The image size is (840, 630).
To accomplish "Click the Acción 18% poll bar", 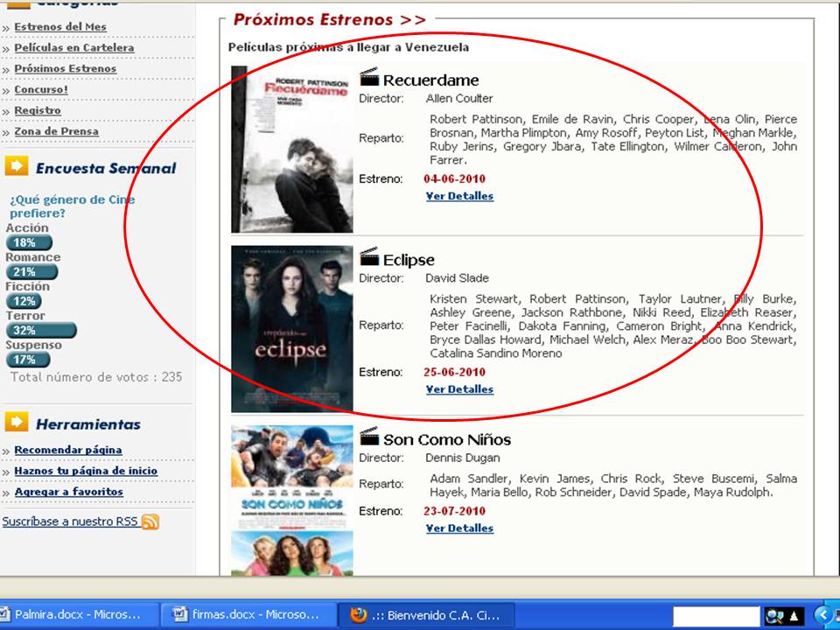I will 29,242.
